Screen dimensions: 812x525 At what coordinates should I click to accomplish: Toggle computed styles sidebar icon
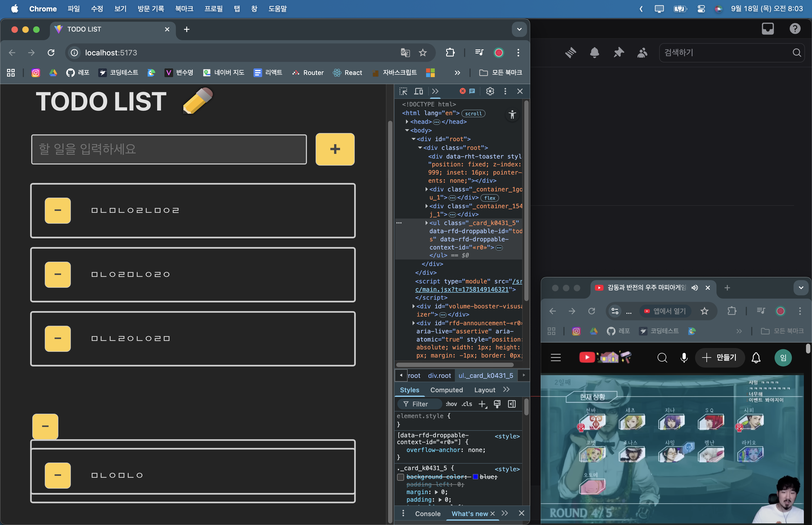click(x=512, y=404)
